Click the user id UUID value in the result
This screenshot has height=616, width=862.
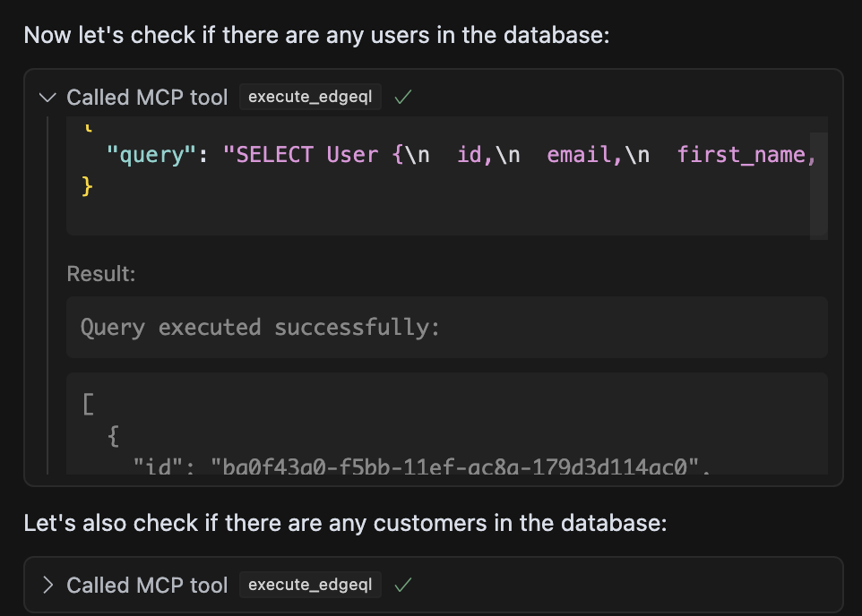coord(454,466)
